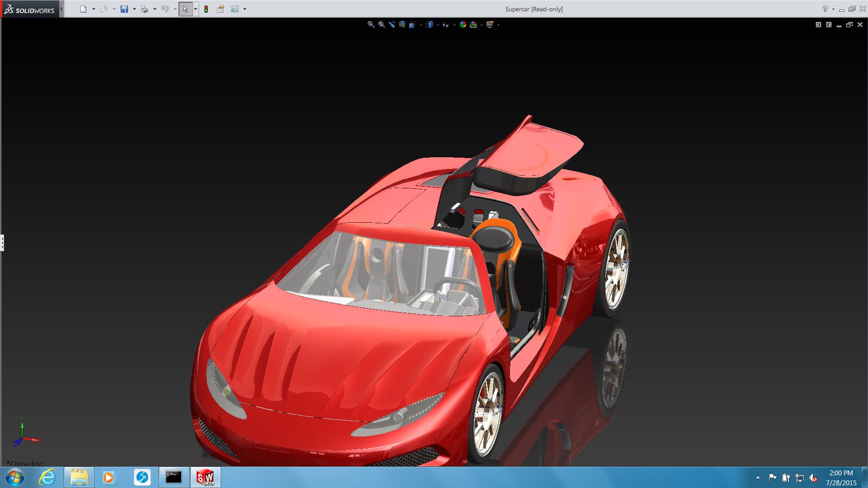
Task: Open Internet Explorer from the taskbar
Action: click(x=47, y=477)
